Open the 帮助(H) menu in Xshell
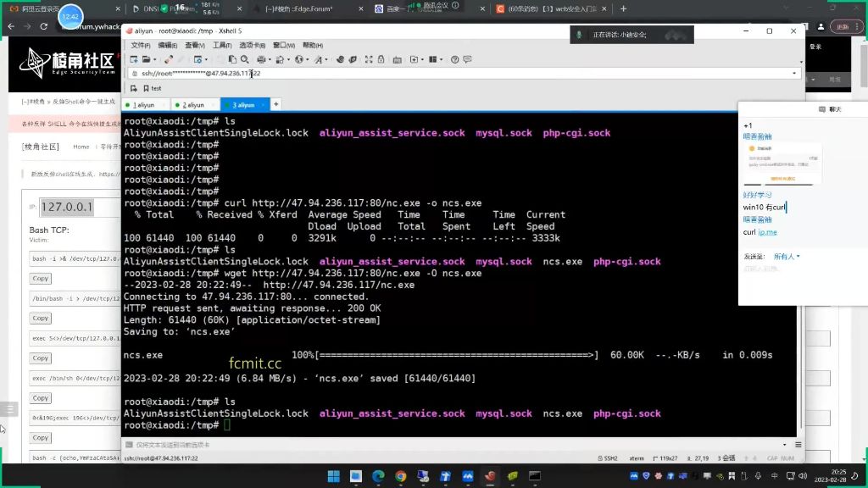 pyautogui.click(x=313, y=46)
